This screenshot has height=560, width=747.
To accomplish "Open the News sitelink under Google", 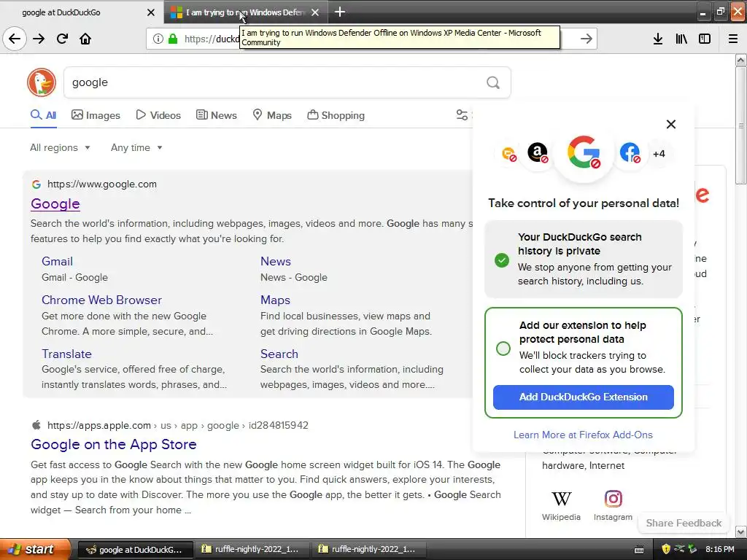I will pyautogui.click(x=275, y=262).
